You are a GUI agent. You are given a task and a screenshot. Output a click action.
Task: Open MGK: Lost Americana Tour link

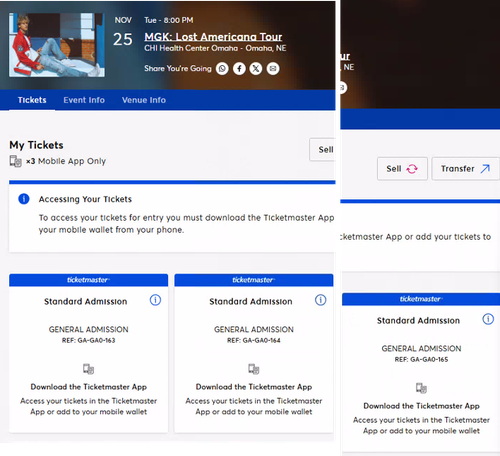point(213,37)
